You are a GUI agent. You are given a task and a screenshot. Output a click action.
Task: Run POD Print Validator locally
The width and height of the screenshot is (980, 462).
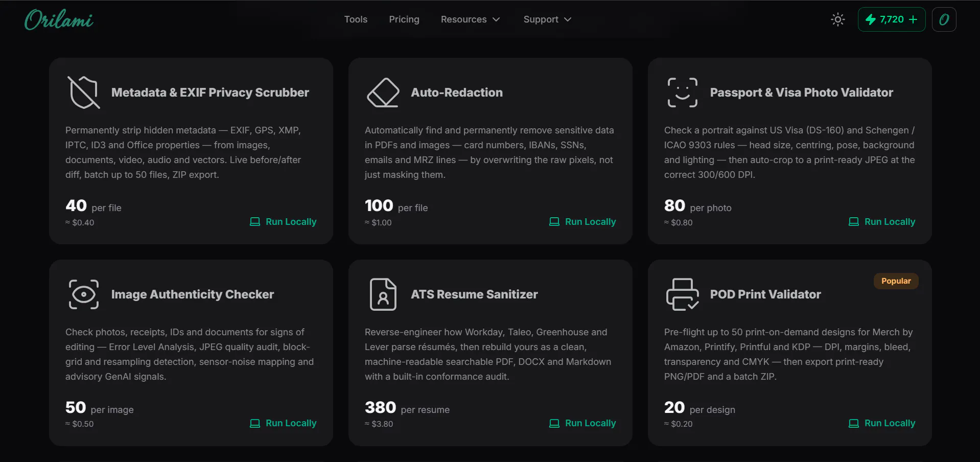[x=882, y=423]
